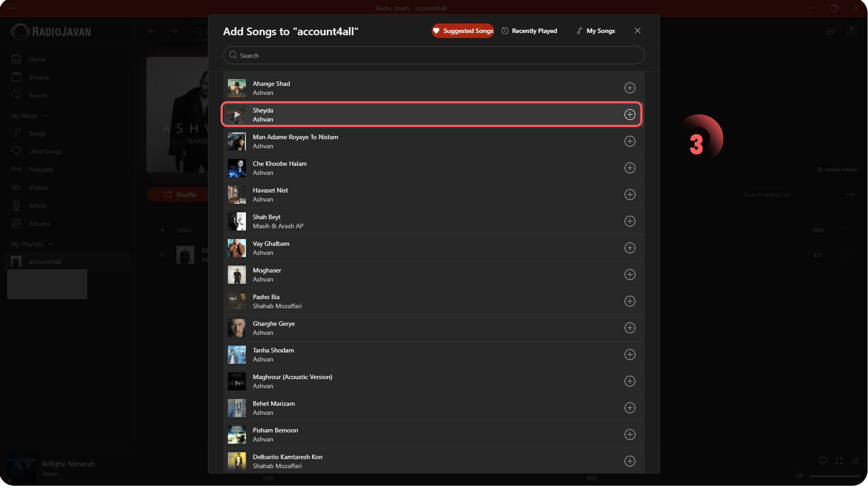
Task: Open Videos in the sidebar
Action: point(30,188)
